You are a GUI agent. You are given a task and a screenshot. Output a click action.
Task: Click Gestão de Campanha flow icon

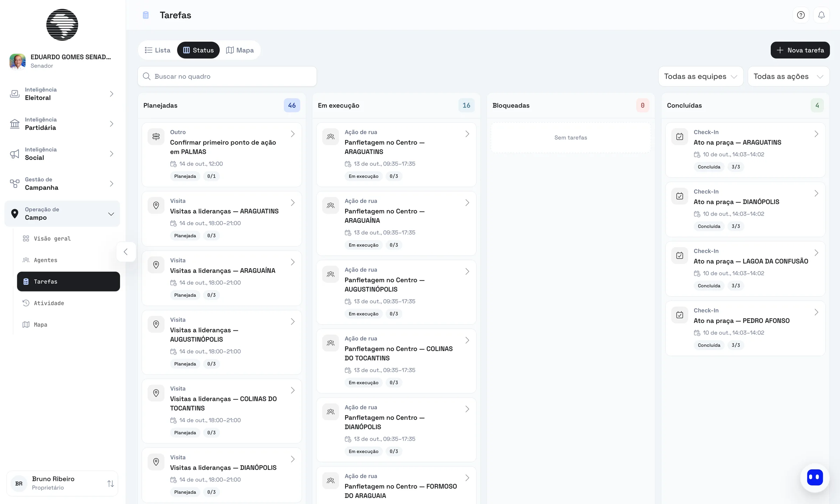coord(15,183)
